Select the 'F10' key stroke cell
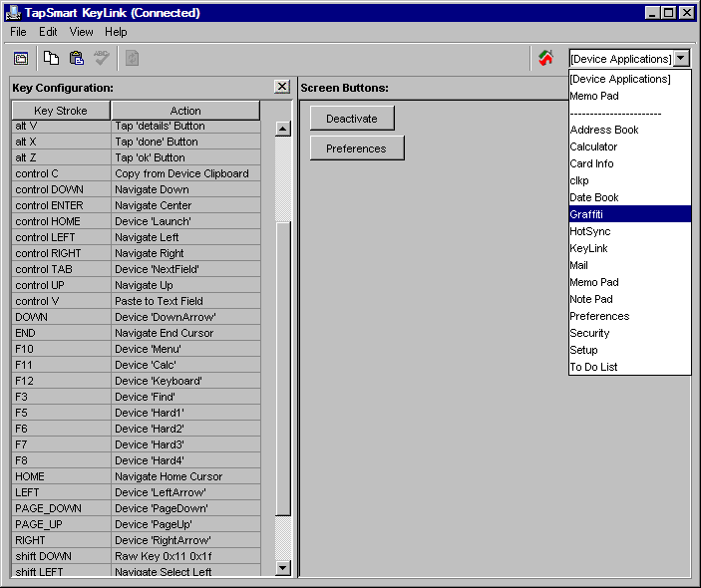Screen dimensions: 701x588 coord(61,349)
